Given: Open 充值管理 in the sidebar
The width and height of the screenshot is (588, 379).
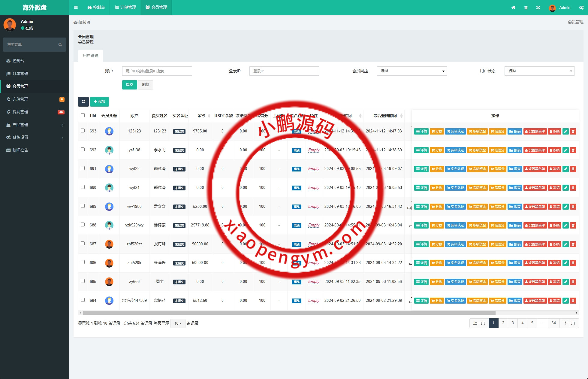Looking at the screenshot, I should point(35,99).
